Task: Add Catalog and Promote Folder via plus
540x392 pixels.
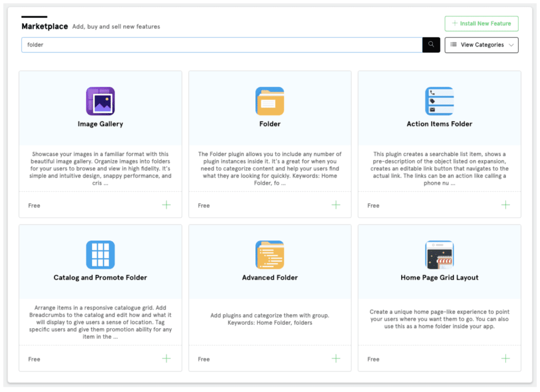Action: [167, 359]
